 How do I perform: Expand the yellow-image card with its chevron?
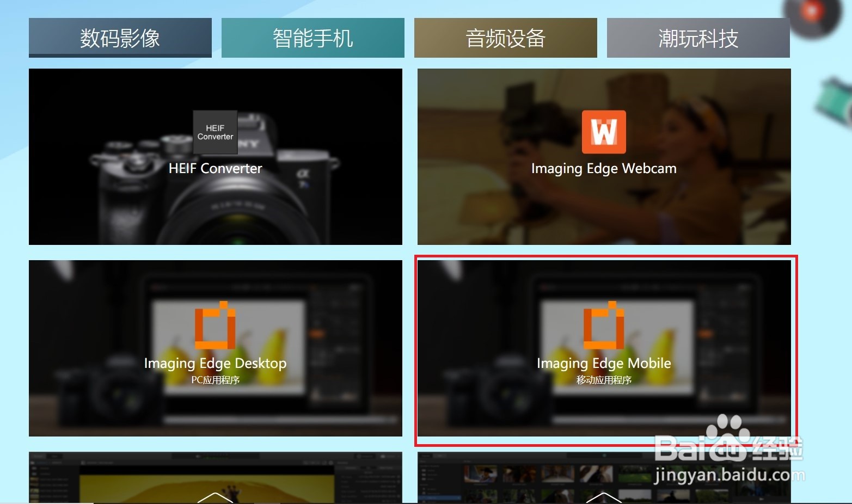(x=215, y=497)
